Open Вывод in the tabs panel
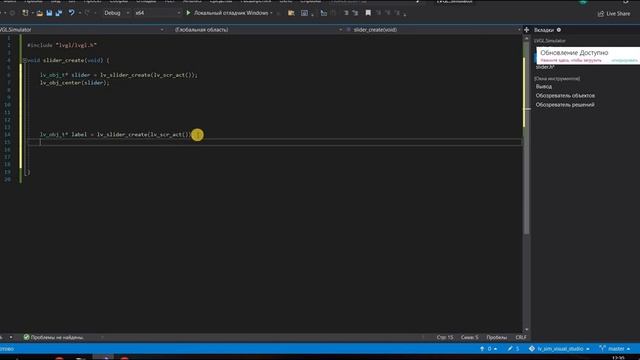Viewport: 640px width, 360px height. pos(544,87)
